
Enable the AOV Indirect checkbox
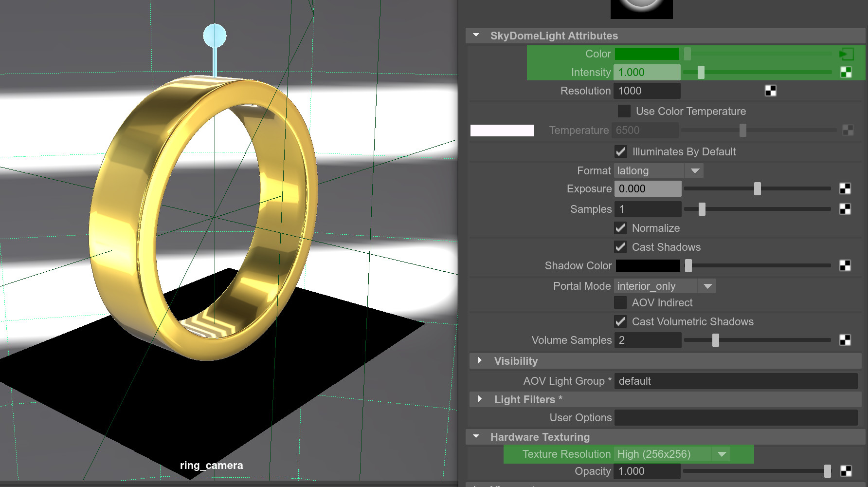(x=620, y=302)
